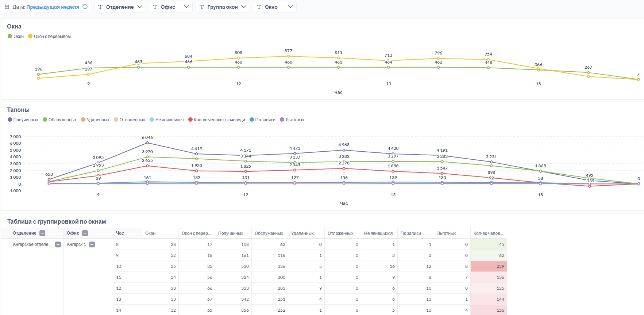The image size is (644, 315).
Task: Collapse the Ангарское отделение row group
Action: (58, 244)
